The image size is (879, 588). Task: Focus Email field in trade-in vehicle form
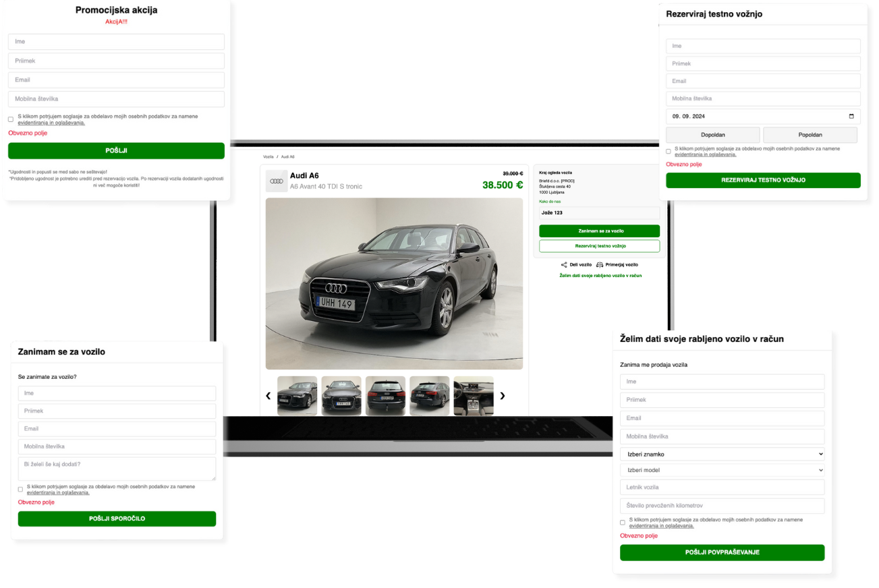pos(722,418)
